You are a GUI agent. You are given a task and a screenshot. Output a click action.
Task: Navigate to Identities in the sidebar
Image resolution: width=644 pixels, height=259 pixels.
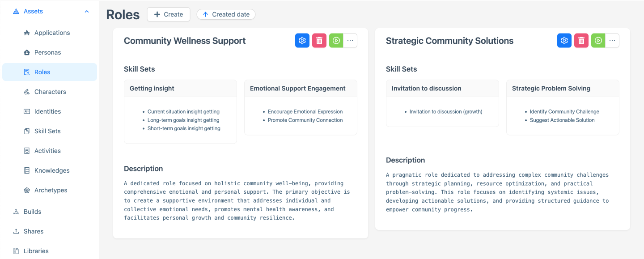coord(47,111)
